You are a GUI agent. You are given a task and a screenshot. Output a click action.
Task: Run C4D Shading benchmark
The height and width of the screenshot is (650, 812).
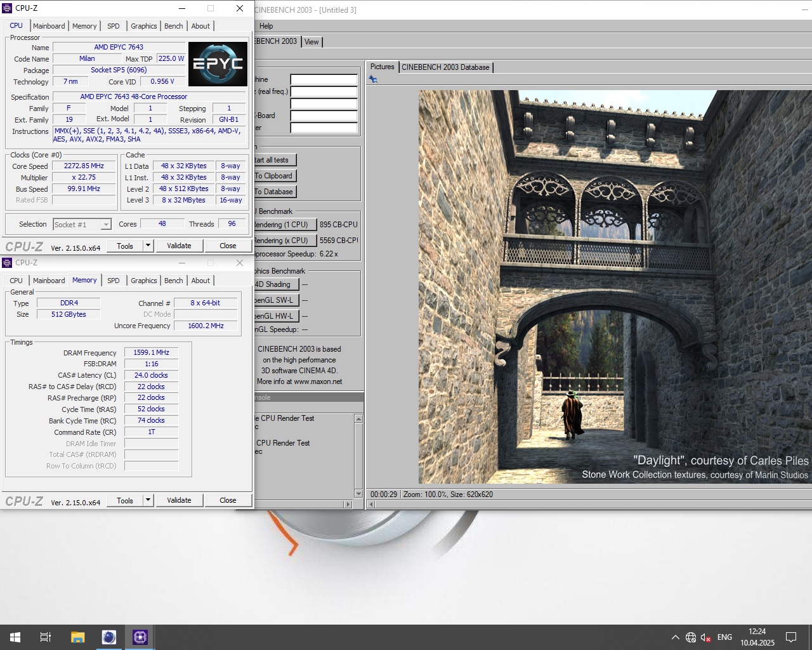coord(276,284)
